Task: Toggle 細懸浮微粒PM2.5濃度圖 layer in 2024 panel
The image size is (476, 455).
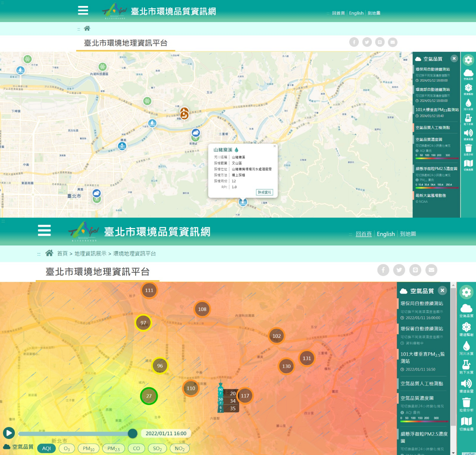Action: pyautogui.click(x=436, y=169)
